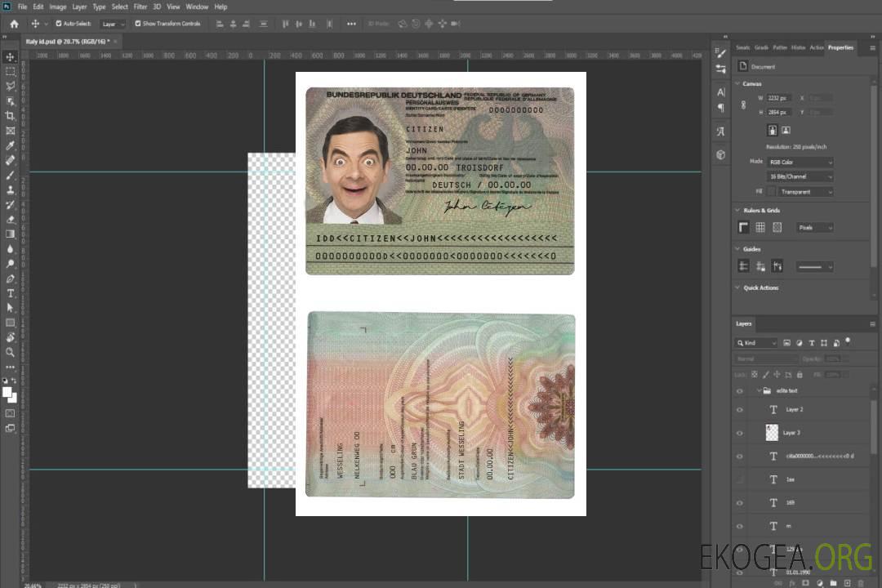Click the align top edges icon

[x=285, y=24]
